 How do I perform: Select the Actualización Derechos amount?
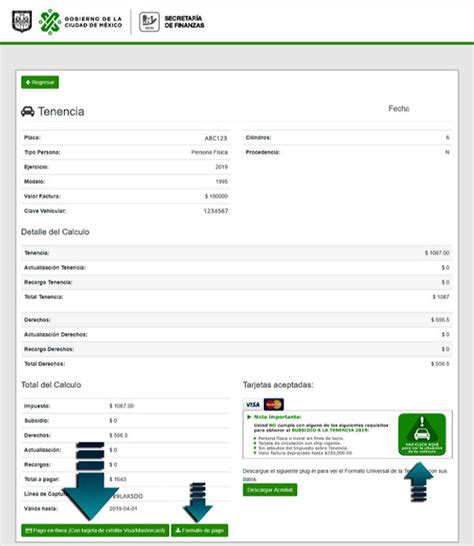[445, 334]
